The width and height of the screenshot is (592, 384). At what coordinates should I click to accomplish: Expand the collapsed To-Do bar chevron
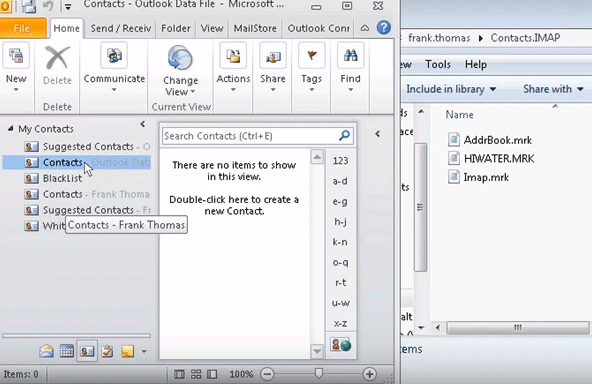coord(377,134)
